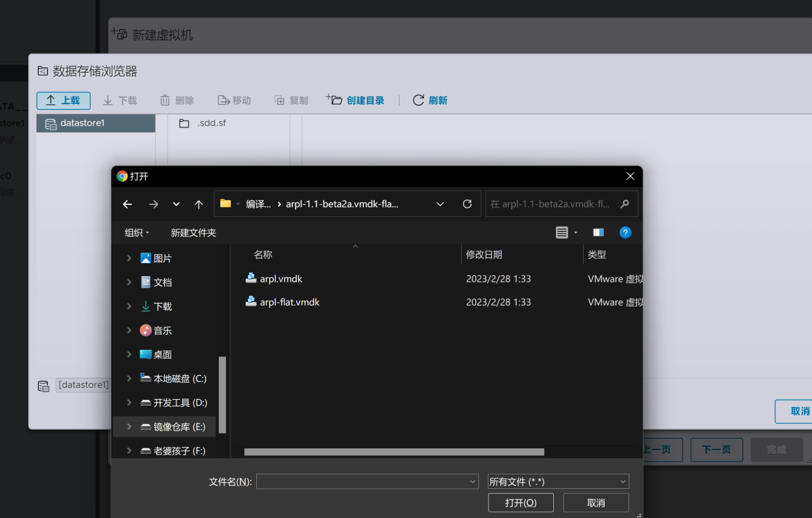Click the 打开(O) button
Image resolution: width=812 pixels, height=518 pixels.
click(520, 502)
